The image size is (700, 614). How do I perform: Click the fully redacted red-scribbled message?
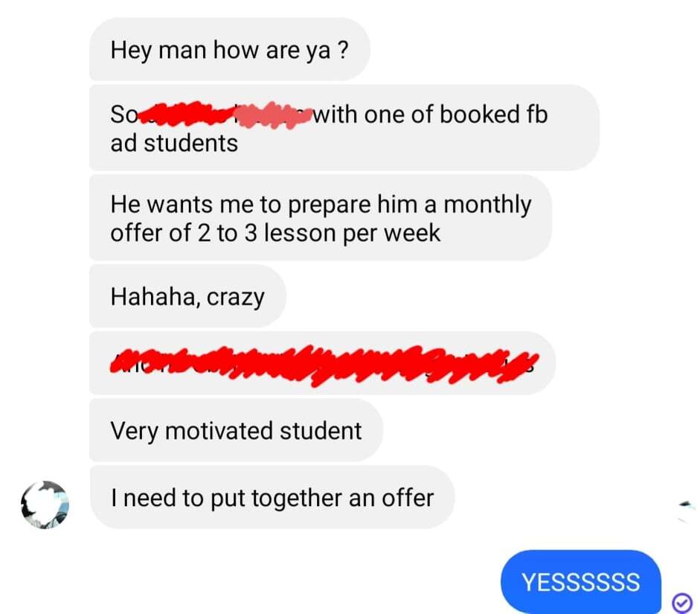click(x=322, y=363)
